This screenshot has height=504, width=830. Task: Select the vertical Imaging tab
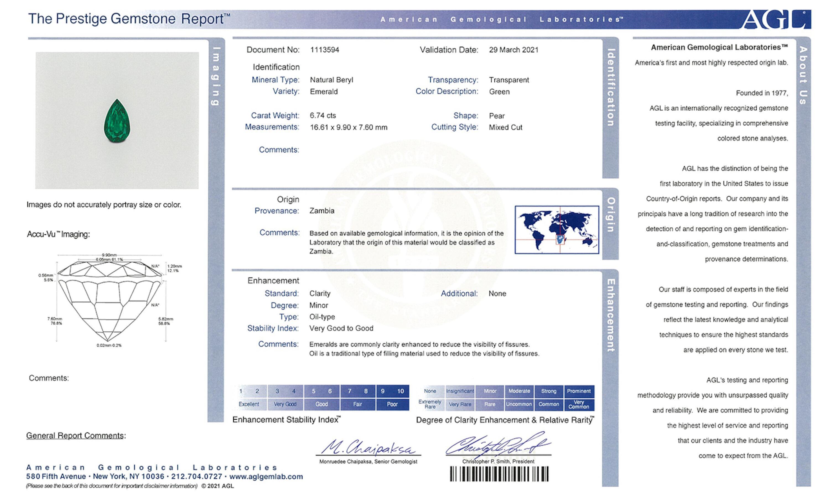point(216,76)
